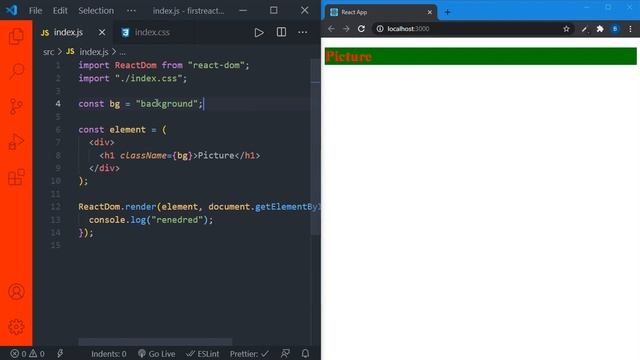The width and height of the screenshot is (640, 360).
Task: Reload the localhost:3000 page
Action: (361, 29)
